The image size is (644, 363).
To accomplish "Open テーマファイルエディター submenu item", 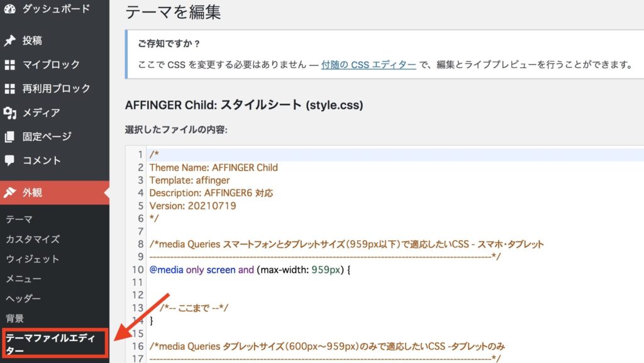I will (x=55, y=343).
